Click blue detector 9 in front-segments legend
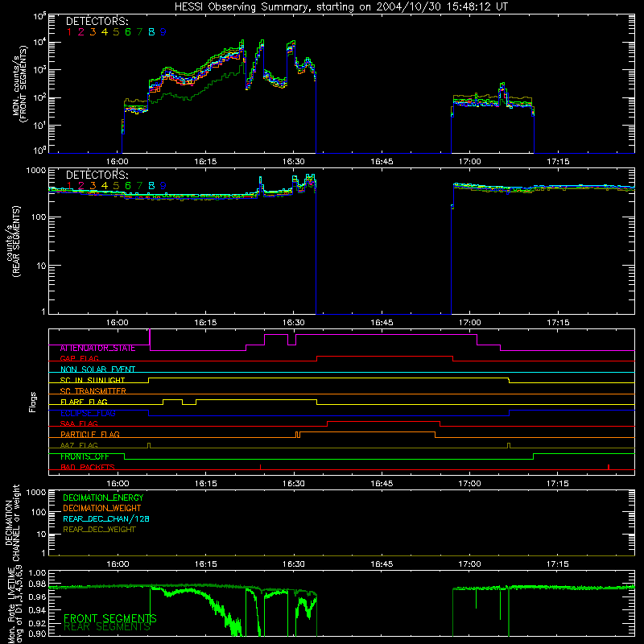 pos(163,32)
